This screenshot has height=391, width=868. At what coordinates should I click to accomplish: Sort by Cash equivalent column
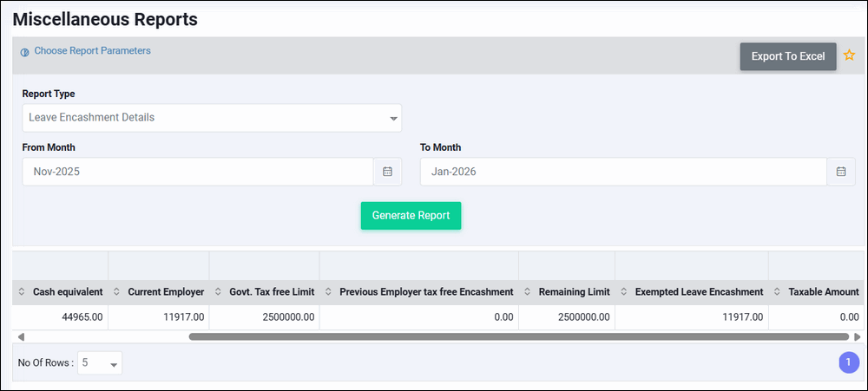pyautogui.click(x=20, y=292)
